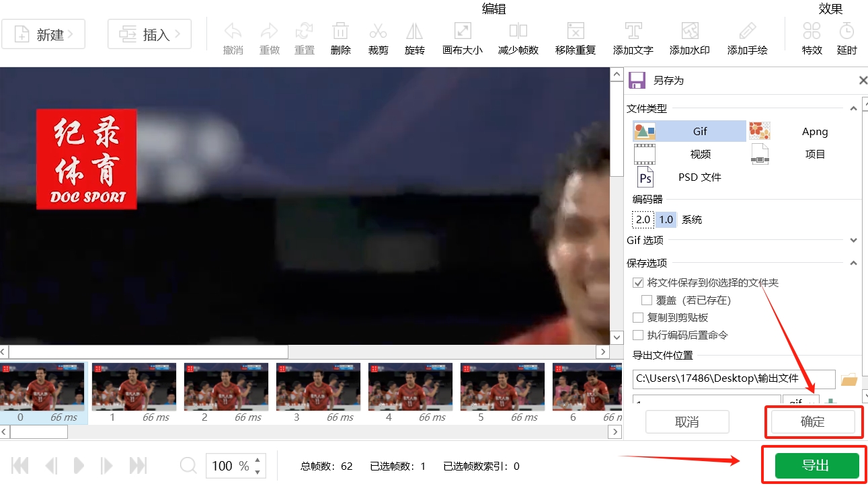The height and width of the screenshot is (490, 868).
Task: Decrease zoom percent with down arrow
Action: pos(258,472)
